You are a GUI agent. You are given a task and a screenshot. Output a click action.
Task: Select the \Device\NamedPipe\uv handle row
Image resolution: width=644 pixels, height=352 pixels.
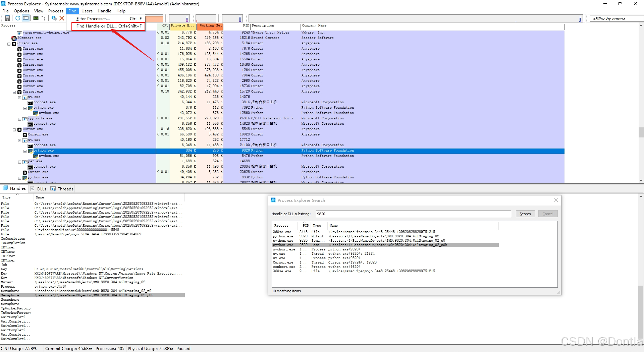(92, 230)
